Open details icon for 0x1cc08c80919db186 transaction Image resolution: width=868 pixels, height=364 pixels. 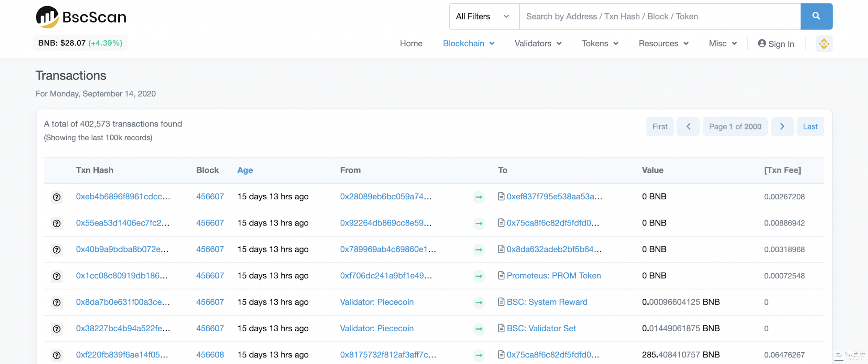(57, 276)
